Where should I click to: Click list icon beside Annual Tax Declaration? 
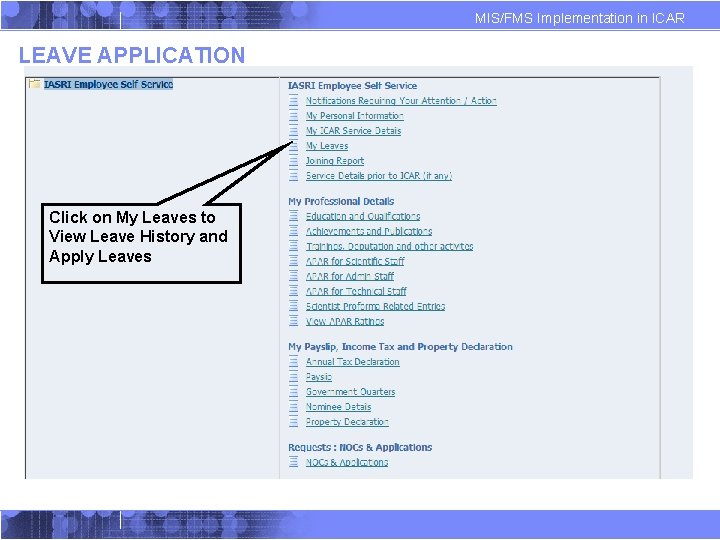[293, 361]
